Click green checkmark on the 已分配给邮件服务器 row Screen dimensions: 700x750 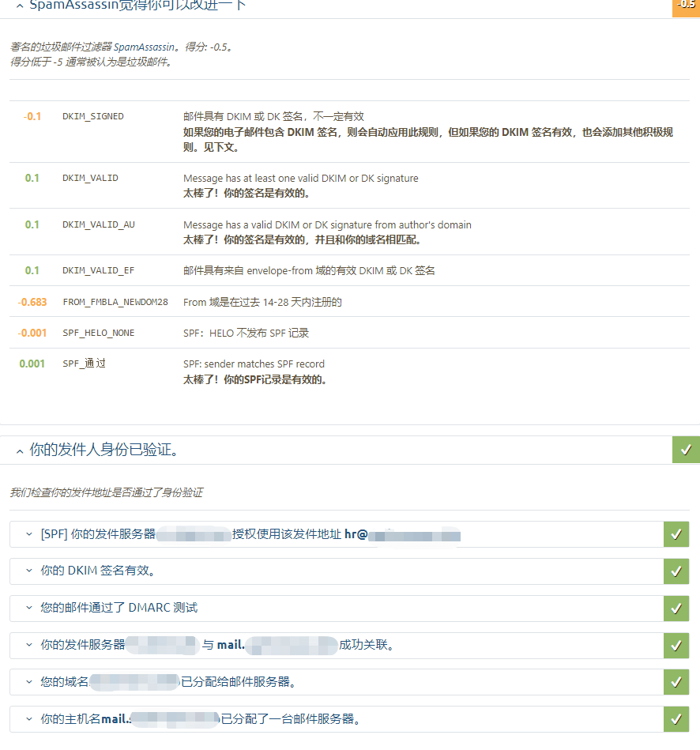[x=676, y=682]
